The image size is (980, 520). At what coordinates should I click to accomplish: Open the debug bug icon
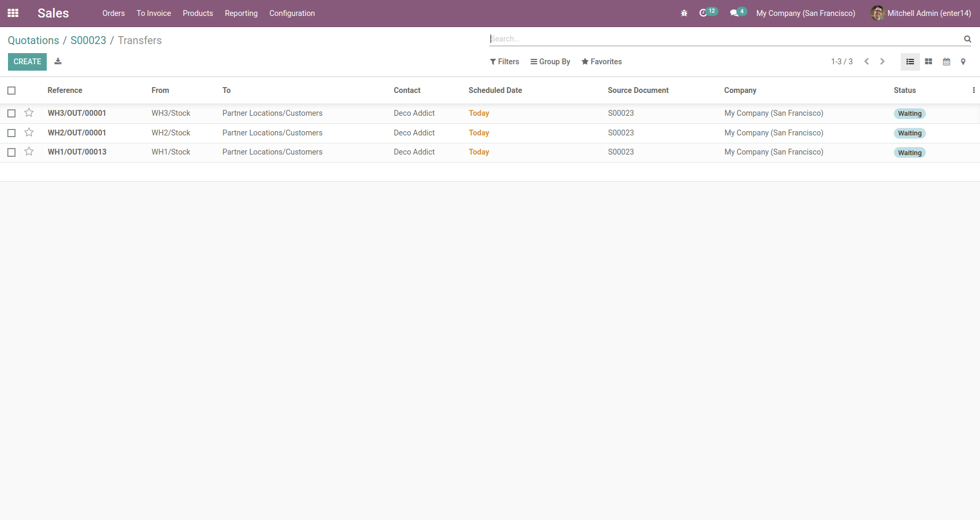click(x=684, y=13)
